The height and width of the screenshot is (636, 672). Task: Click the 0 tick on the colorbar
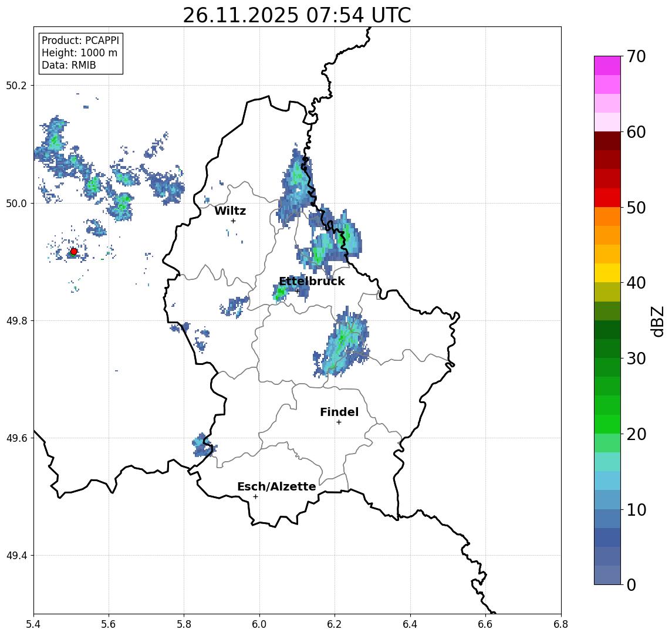632,584
